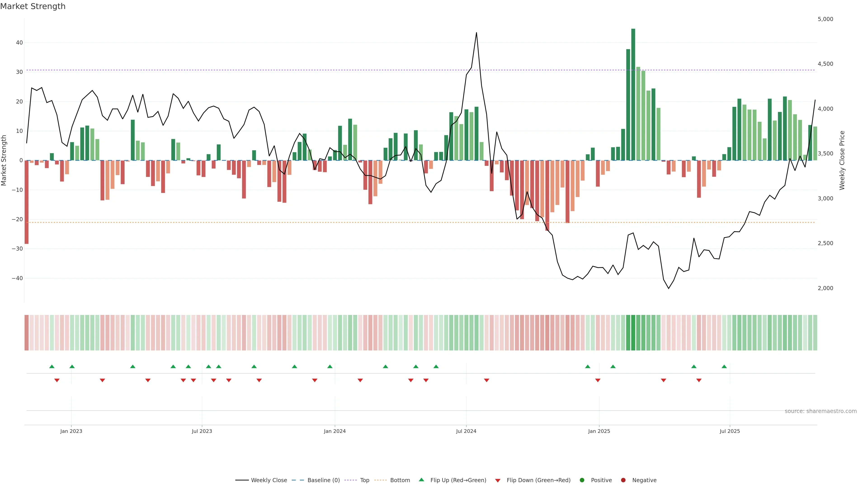Click the tallest green market strength bar
Screen dimensions: 868x488
click(633, 94)
